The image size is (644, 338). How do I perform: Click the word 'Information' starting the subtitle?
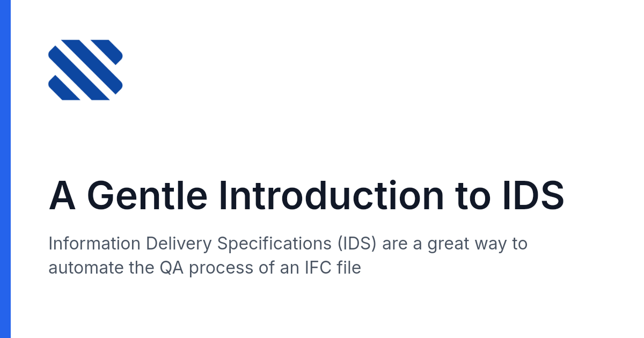tap(94, 244)
